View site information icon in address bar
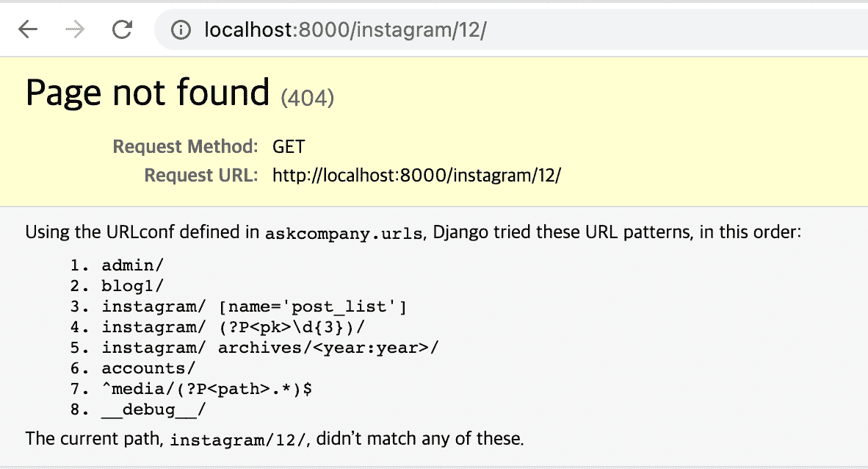 180,30
